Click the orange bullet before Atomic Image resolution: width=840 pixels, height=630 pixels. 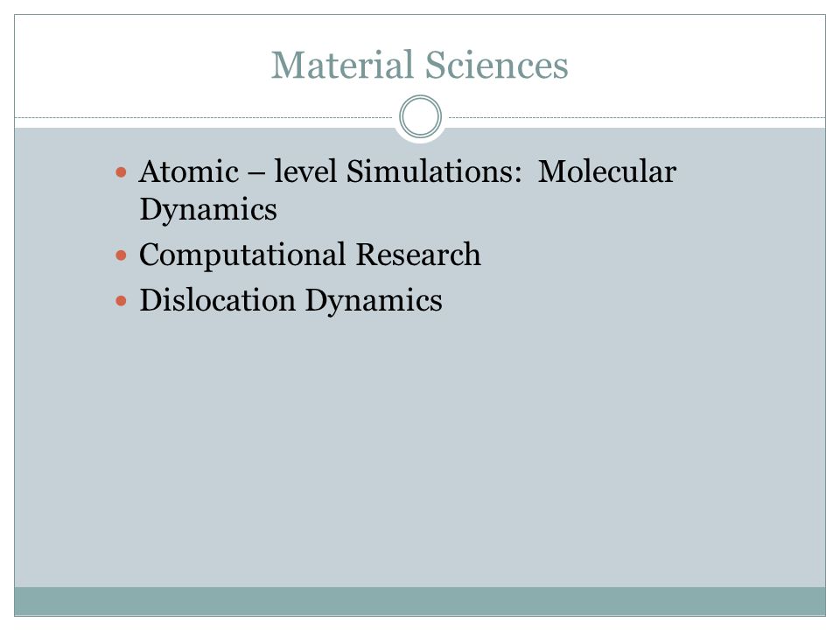121,172
